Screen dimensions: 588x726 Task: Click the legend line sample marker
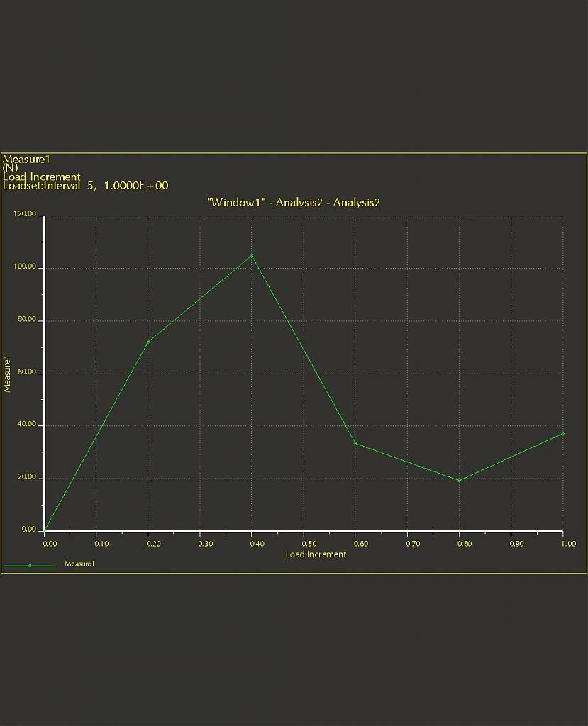pyautogui.click(x=30, y=565)
